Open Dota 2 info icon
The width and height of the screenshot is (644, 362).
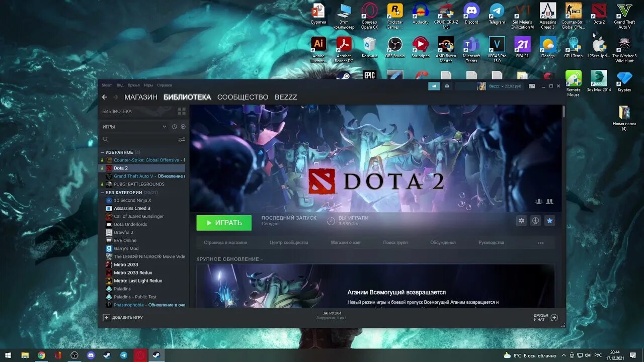click(536, 221)
